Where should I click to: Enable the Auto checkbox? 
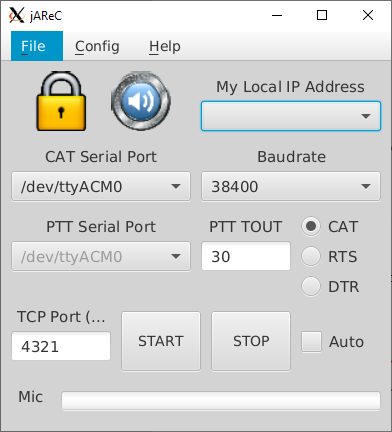coord(311,342)
